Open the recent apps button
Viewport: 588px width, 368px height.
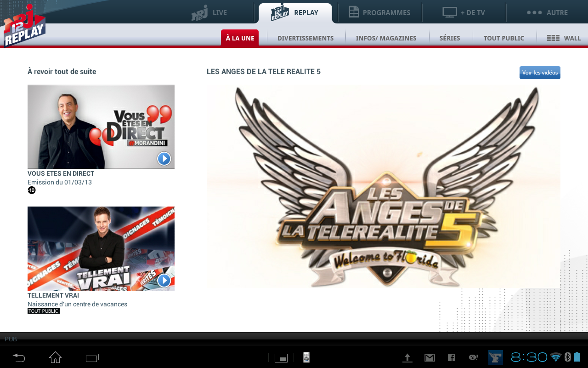click(92, 357)
